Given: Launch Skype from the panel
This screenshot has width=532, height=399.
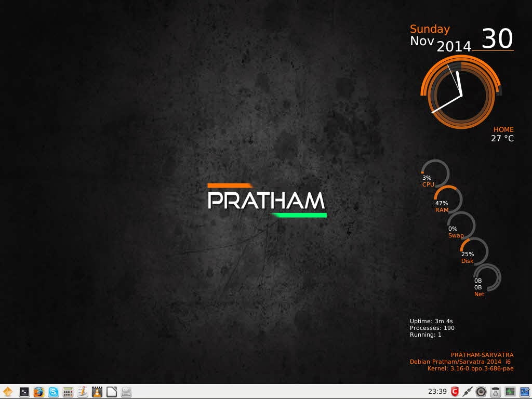Looking at the screenshot, I should tap(54, 392).
